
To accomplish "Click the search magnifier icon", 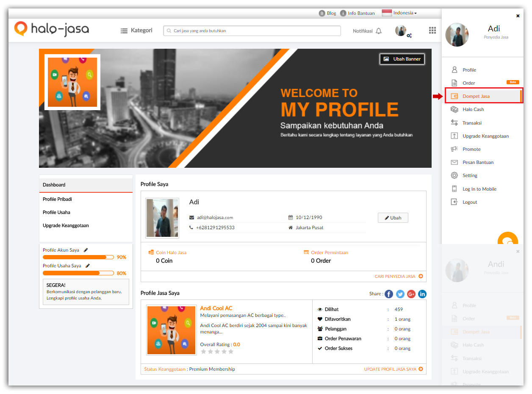I will click(x=169, y=31).
